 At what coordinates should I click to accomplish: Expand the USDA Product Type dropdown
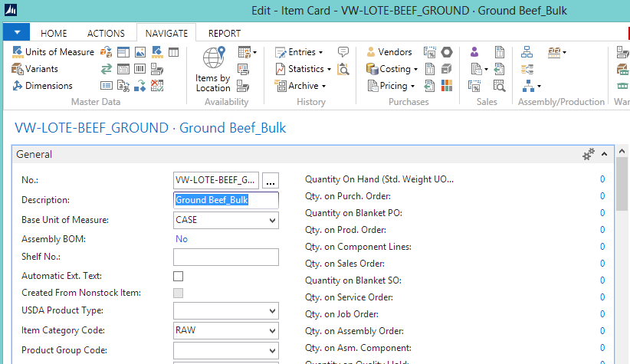(272, 311)
